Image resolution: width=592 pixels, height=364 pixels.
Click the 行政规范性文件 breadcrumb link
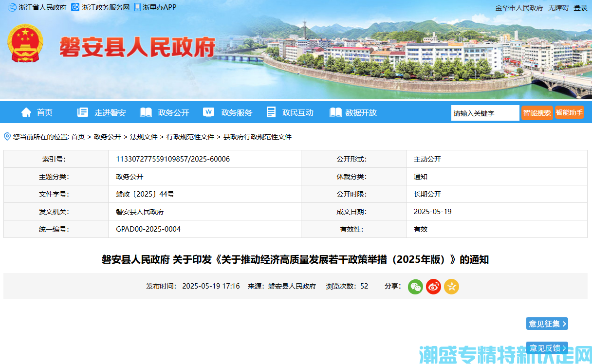coord(190,137)
